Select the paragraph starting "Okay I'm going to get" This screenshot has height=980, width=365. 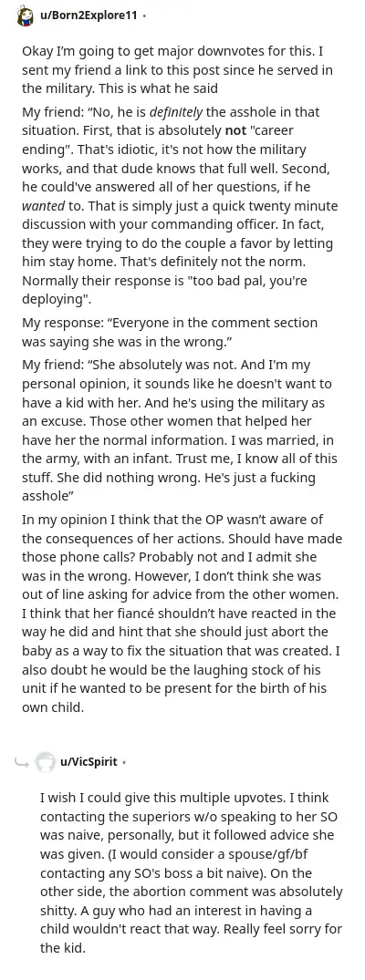[x=177, y=70]
